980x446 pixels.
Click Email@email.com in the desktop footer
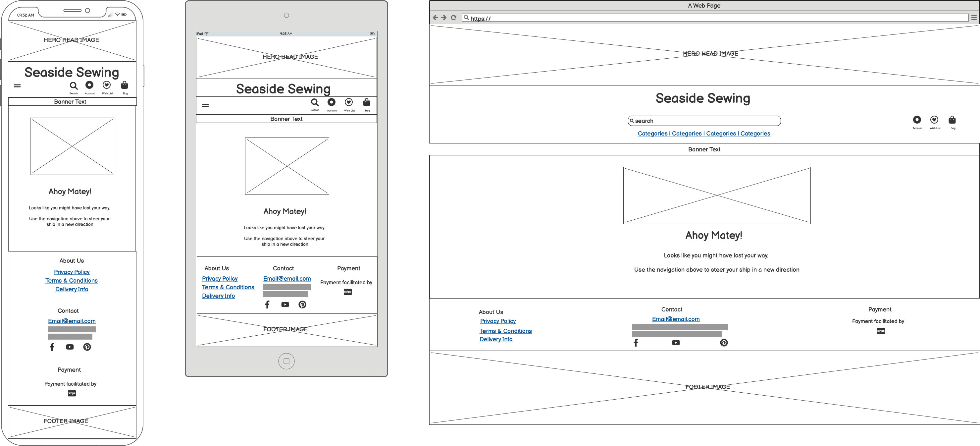coord(676,319)
